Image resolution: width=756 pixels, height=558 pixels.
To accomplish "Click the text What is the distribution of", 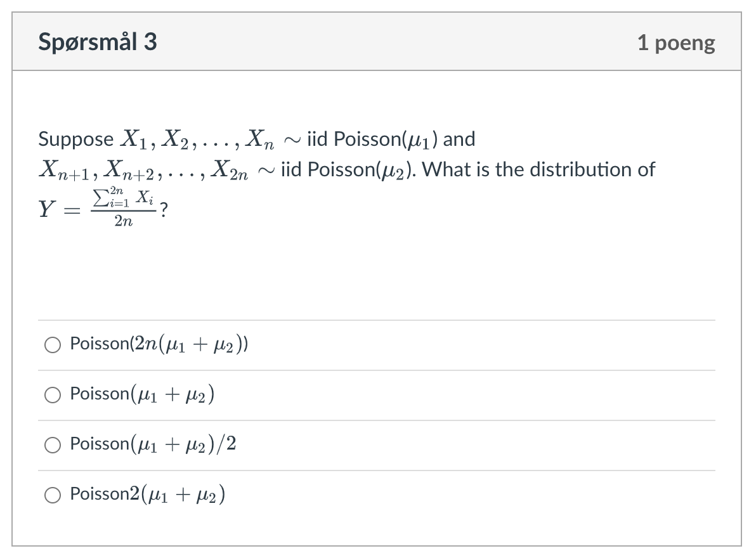I will pyautogui.click(x=538, y=169).
